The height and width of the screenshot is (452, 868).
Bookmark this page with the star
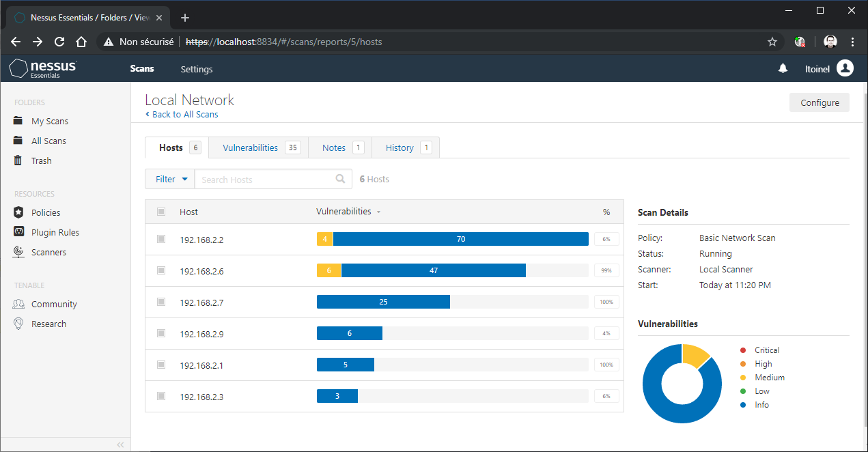pyautogui.click(x=772, y=42)
